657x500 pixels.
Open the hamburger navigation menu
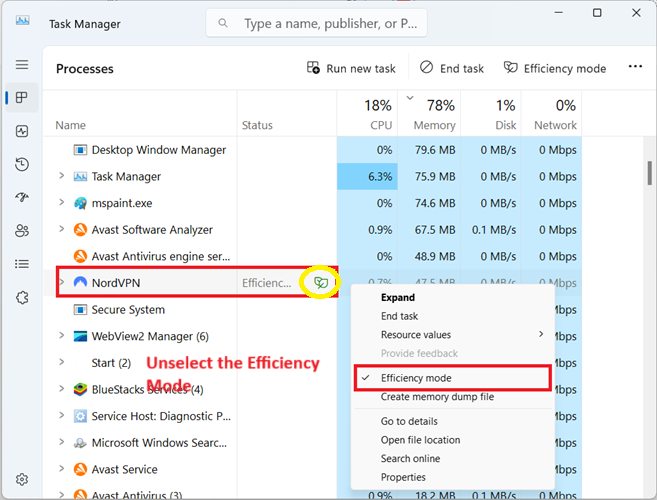pyautogui.click(x=22, y=65)
